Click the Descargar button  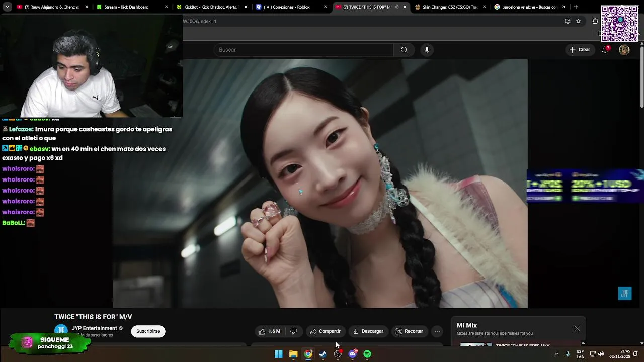[x=368, y=331]
